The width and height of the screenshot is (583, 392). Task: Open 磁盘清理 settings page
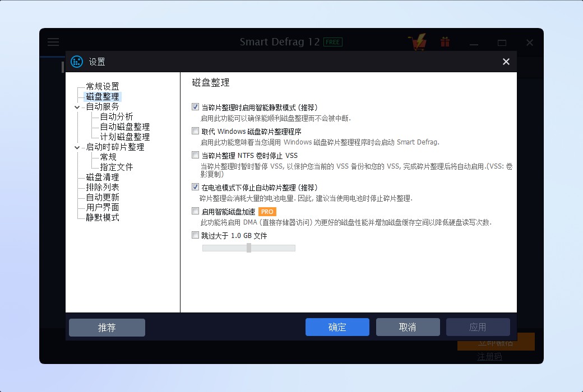pyautogui.click(x=103, y=177)
